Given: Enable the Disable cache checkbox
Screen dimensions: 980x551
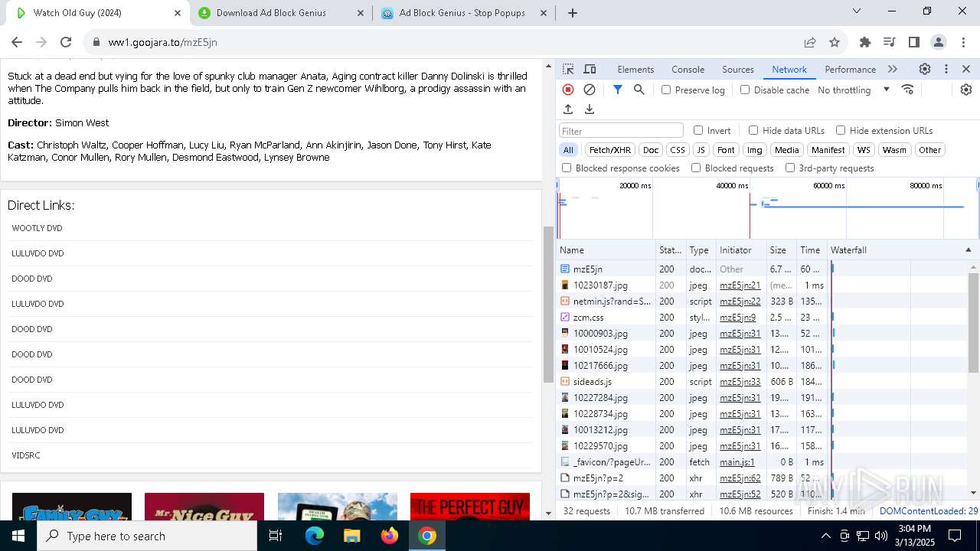Looking at the screenshot, I should [x=745, y=90].
